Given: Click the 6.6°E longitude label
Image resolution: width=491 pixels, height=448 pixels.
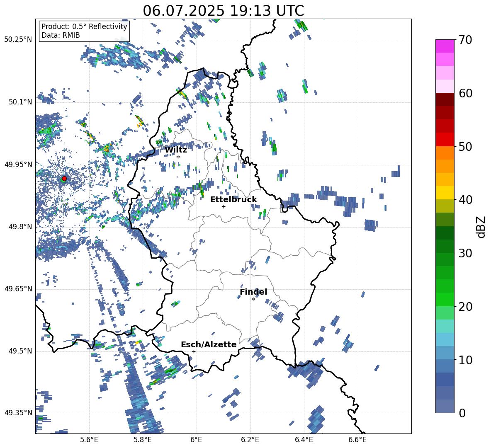Looking at the screenshot, I should coord(357,440).
